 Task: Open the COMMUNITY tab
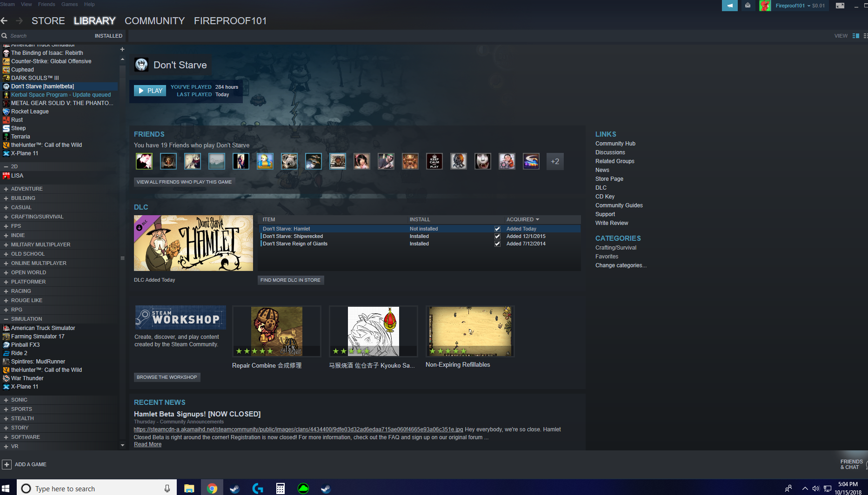pos(154,21)
